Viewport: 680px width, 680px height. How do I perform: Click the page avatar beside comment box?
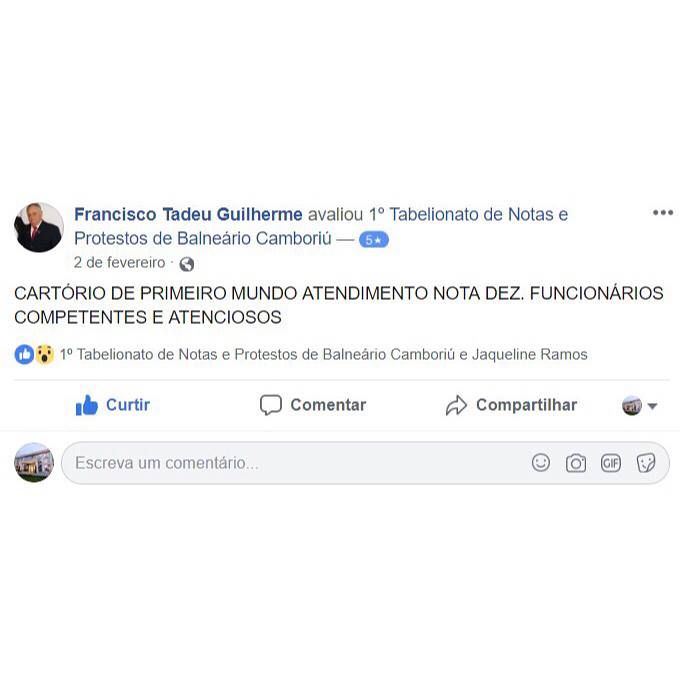34,462
